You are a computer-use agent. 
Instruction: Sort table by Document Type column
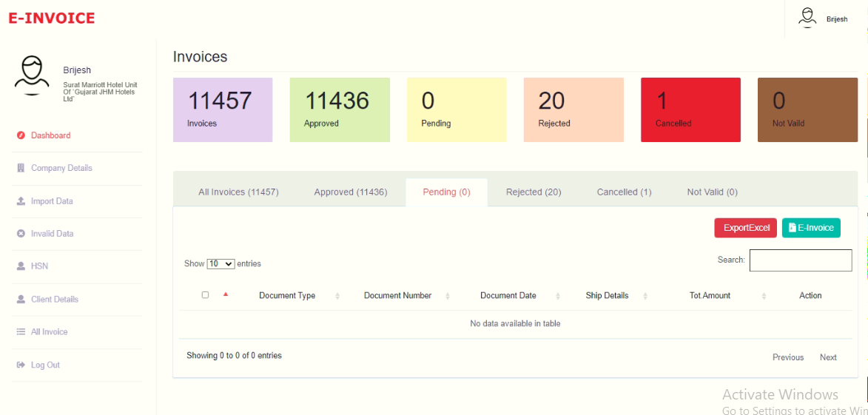(x=287, y=296)
